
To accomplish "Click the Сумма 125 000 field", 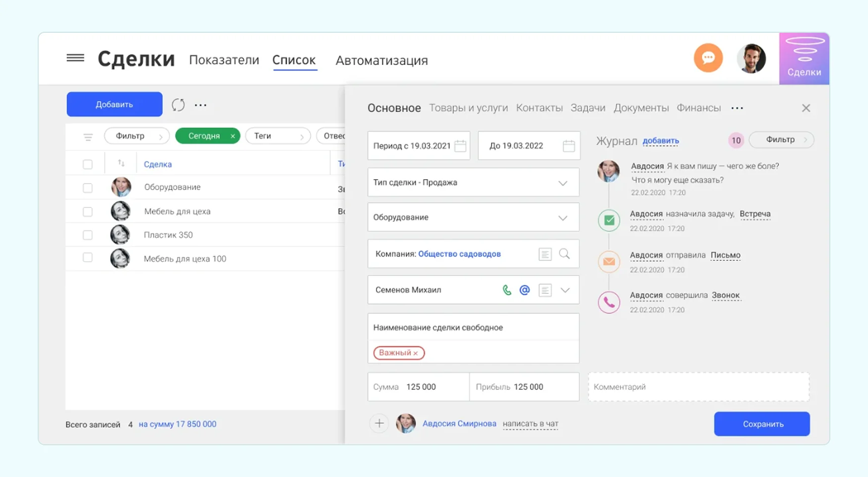I will [418, 387].
